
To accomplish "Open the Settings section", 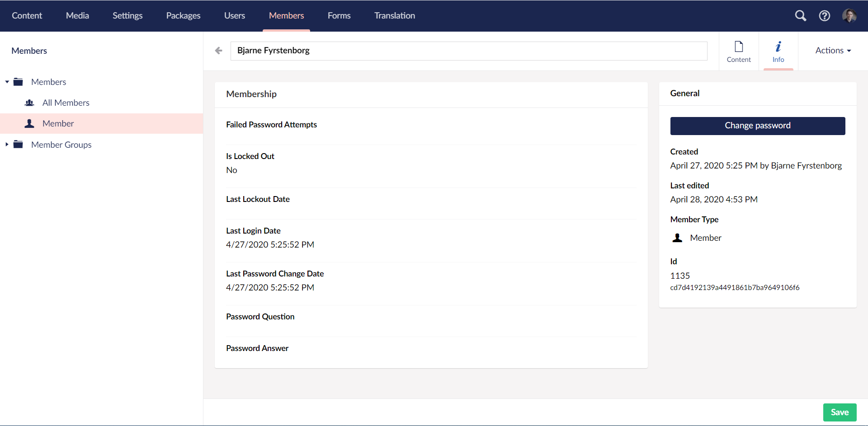I will [127, 15].
